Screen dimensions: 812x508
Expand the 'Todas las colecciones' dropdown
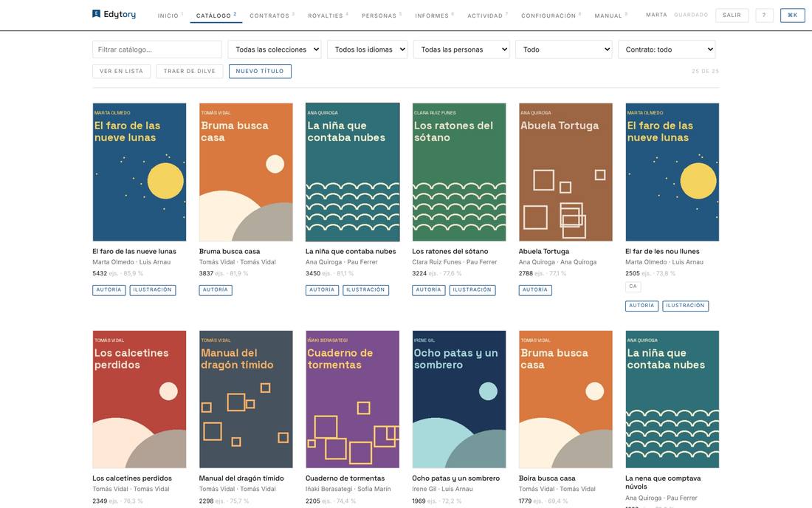click(x=275, y=49)
